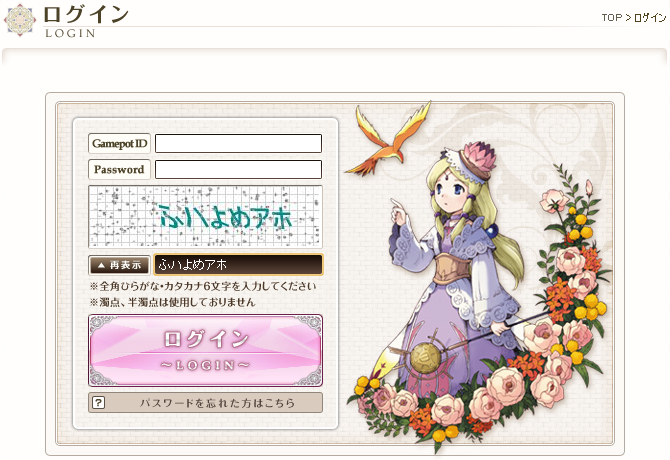Focus the Password input field
This screenshot has width=670, height=460.
[x=238, y=170]
